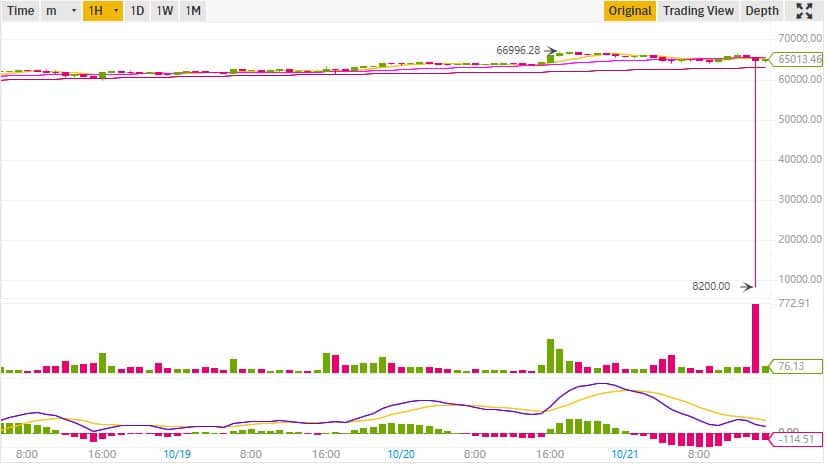
Task: Open the Depth chart tab
Action: pyautogui.click(x=762, y=11)
